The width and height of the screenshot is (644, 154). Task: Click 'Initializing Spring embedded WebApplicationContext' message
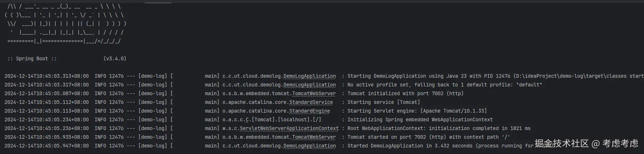[x=420, y=120]
